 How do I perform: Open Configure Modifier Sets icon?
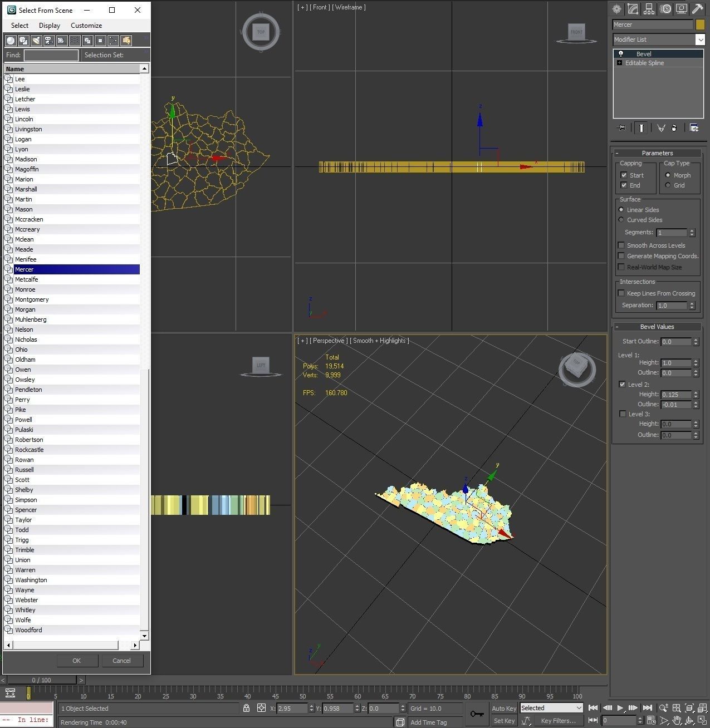click(x=694, y=128)
